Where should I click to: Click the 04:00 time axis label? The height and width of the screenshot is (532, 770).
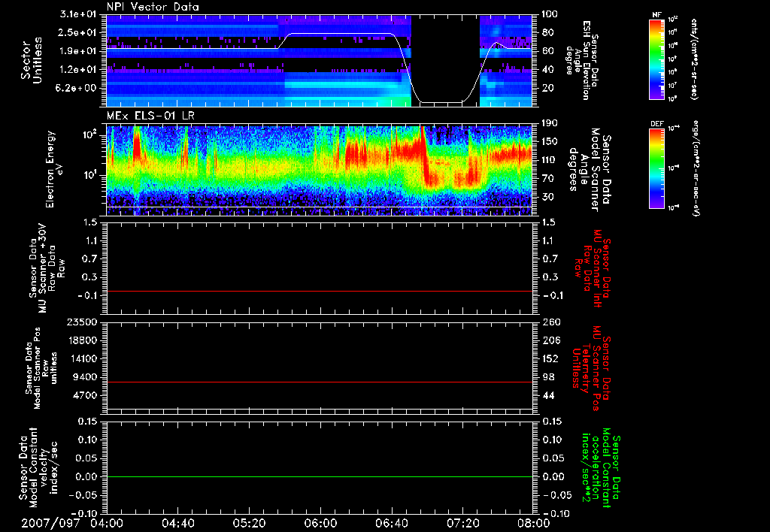[108, 523]
